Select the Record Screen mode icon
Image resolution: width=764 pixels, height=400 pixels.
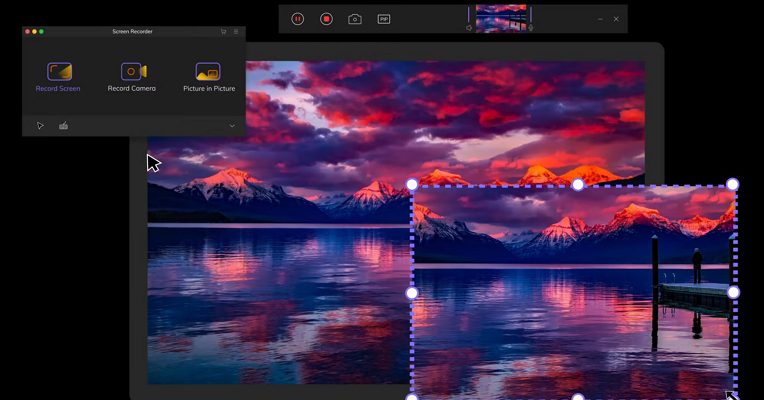click(x=59, y=71)
